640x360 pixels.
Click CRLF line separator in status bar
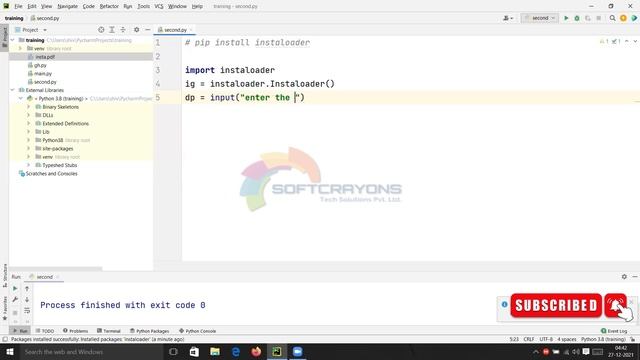pyautogui.click(x=529, y=339)
